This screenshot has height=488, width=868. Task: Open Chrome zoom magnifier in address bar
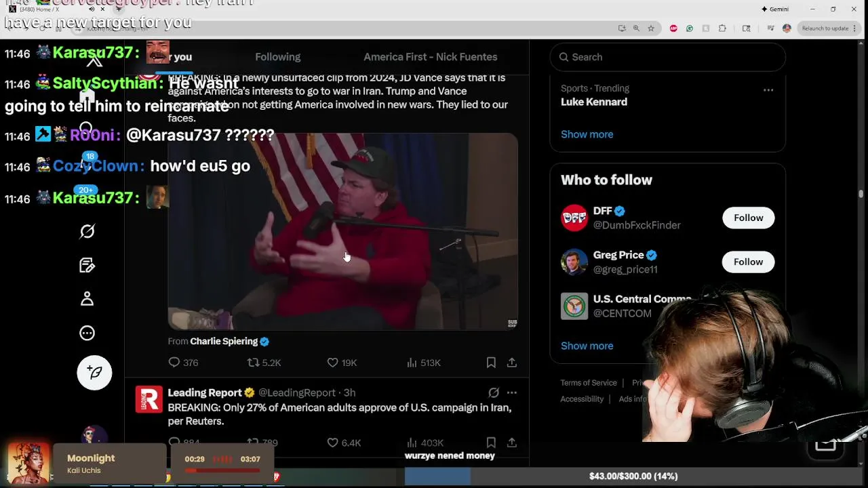coord(636,28)
